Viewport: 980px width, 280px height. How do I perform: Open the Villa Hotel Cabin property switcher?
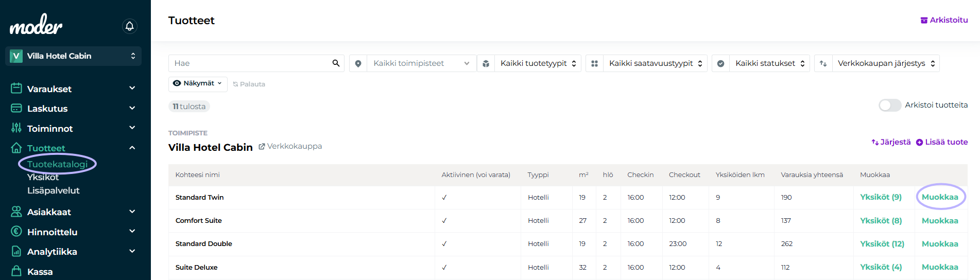click(x=73, y=56)
